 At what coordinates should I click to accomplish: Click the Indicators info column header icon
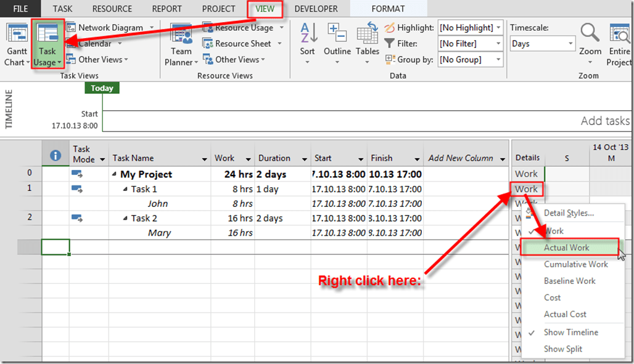click(x=56, y=156)
